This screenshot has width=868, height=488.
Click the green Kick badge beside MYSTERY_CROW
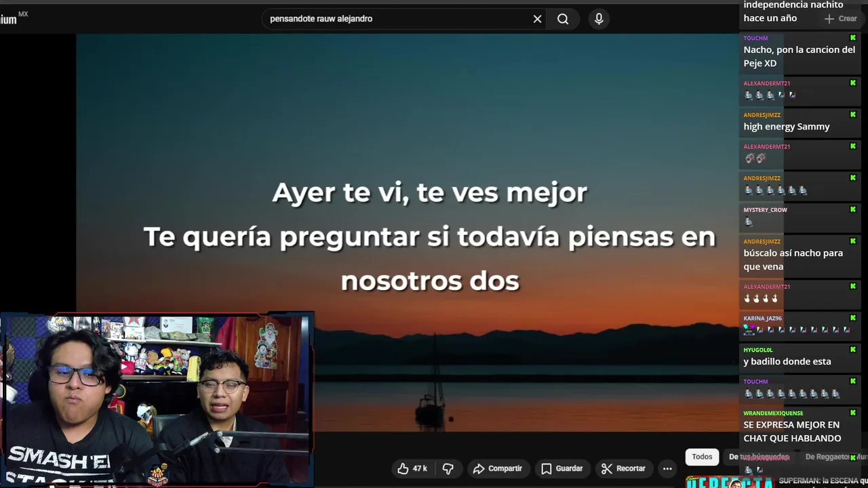(x=853, y=209)
